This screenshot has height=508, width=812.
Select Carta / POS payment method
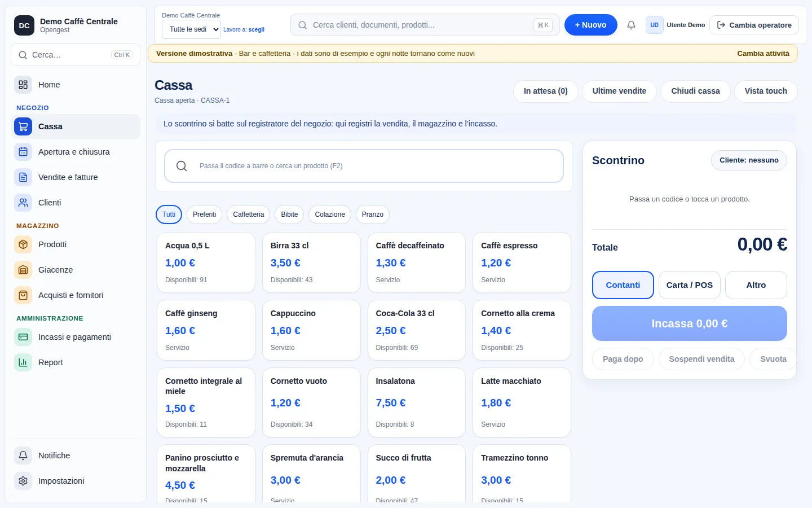pos(689,285)
